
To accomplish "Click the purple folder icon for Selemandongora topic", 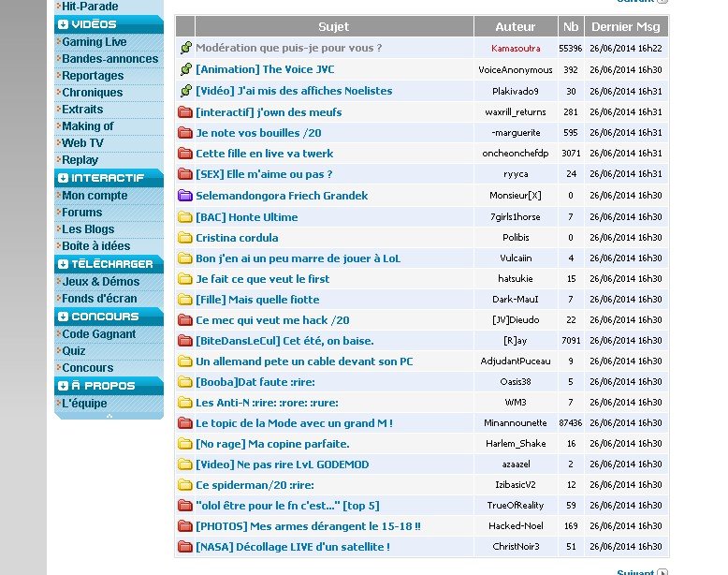I will tap(185, 196).
